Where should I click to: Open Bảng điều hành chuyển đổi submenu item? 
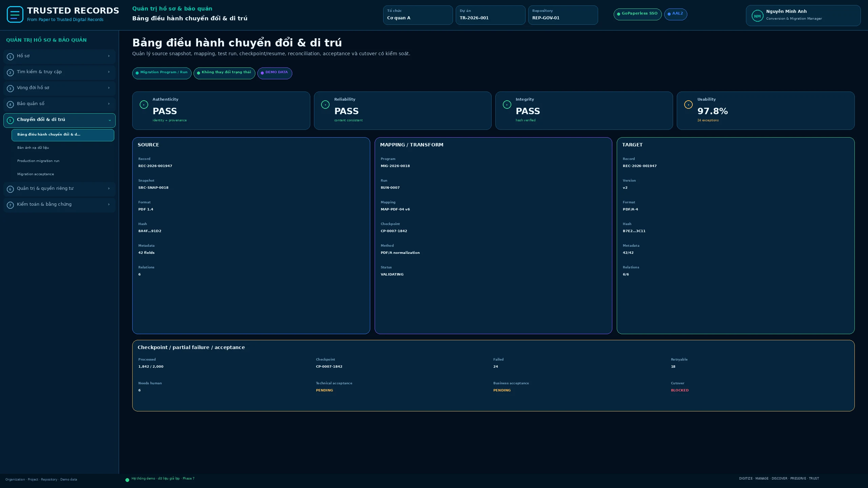click(63, 135)
